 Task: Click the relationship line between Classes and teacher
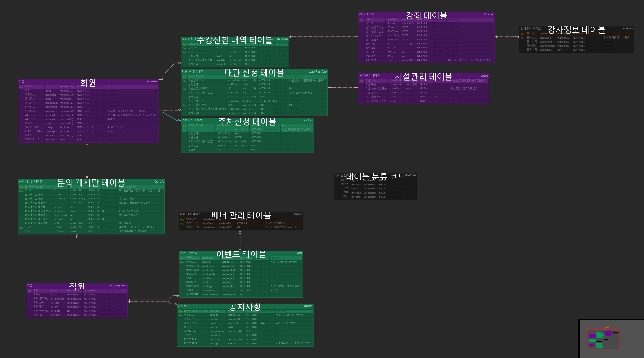coord(507,36)
